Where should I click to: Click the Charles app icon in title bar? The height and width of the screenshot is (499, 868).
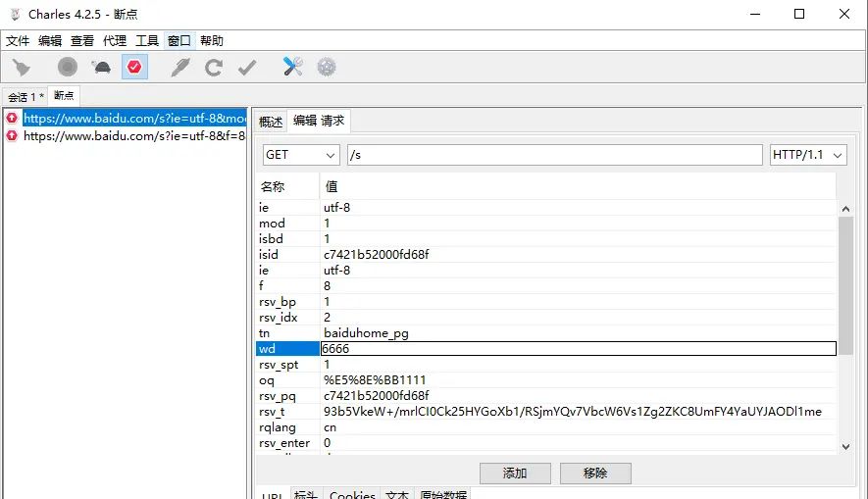(x=15, y=14)
